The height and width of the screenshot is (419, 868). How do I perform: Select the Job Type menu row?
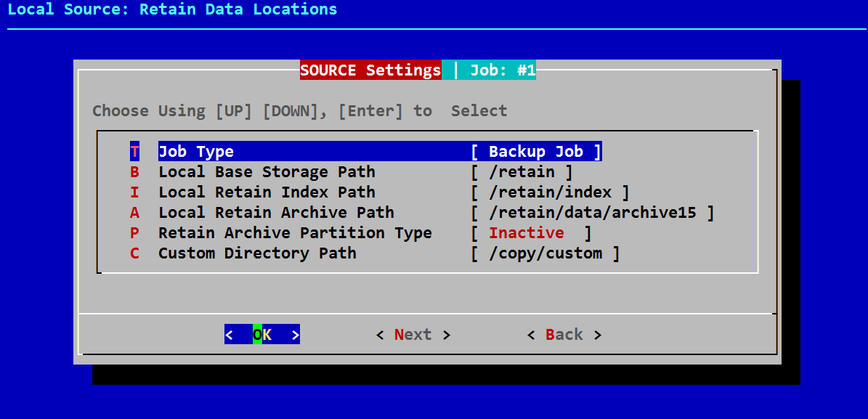(x=196, y=152)
